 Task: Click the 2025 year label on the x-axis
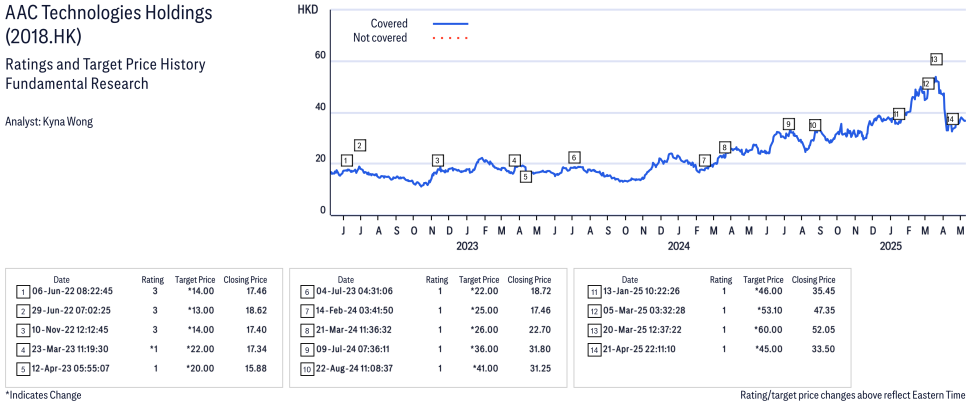click(x=891, y=246)
